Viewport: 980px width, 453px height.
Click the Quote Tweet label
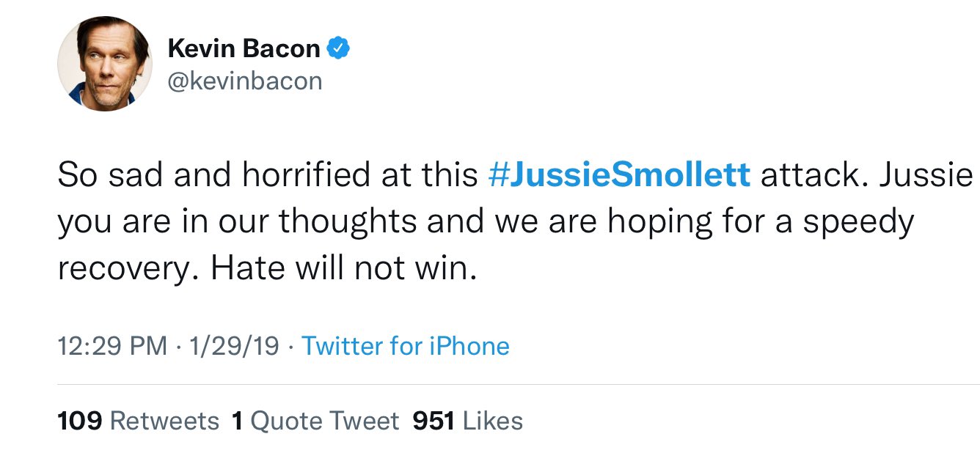click(x=325, y=421)
